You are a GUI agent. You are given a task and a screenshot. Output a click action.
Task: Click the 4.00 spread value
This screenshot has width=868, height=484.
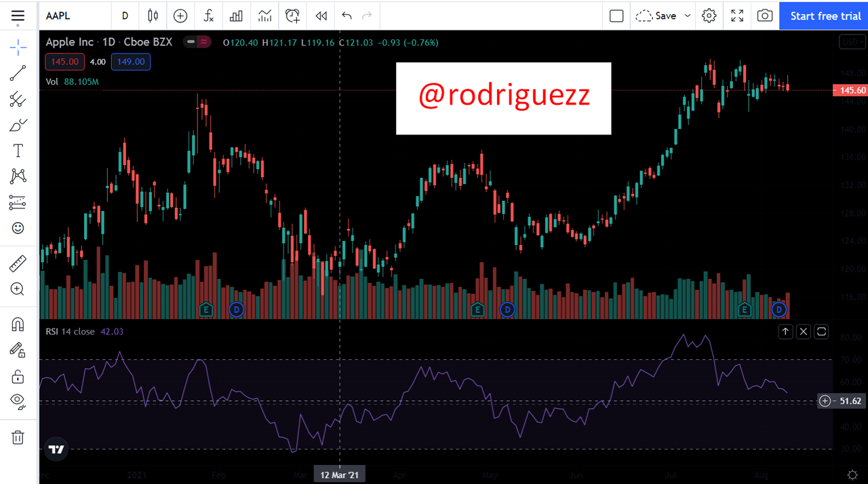(x=98, y=62)
